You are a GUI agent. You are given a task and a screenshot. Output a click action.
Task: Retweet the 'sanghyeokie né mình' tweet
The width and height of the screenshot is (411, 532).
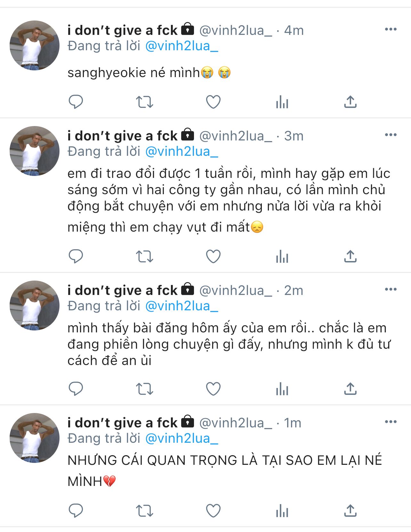pyautogui.click(x=145, y=102)
